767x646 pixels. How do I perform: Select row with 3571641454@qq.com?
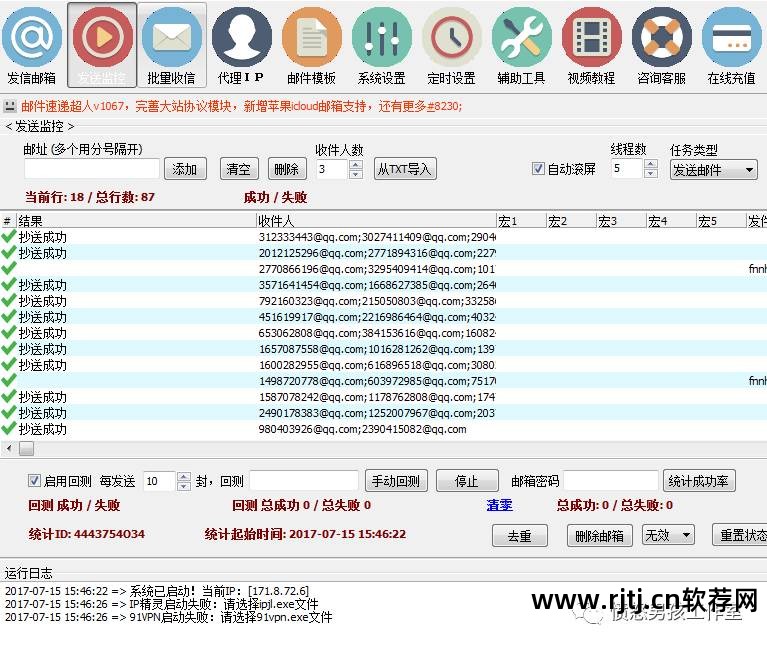[x=384, y=285]
